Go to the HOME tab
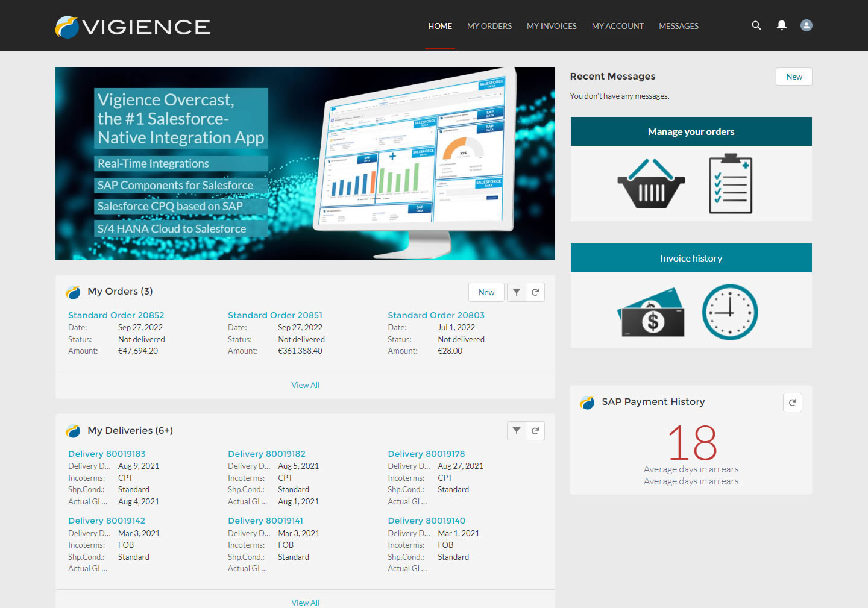This screenshot has height=608, width=868. coord(440,26)
